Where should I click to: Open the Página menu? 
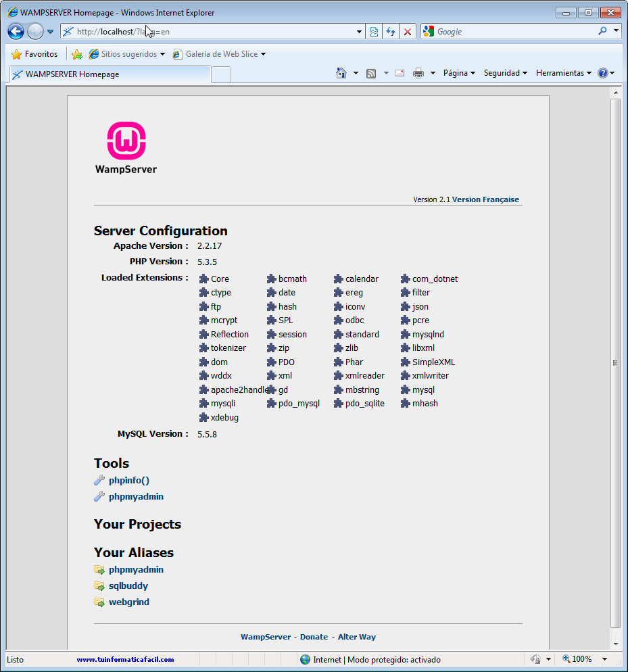click(x=459, y=73)
